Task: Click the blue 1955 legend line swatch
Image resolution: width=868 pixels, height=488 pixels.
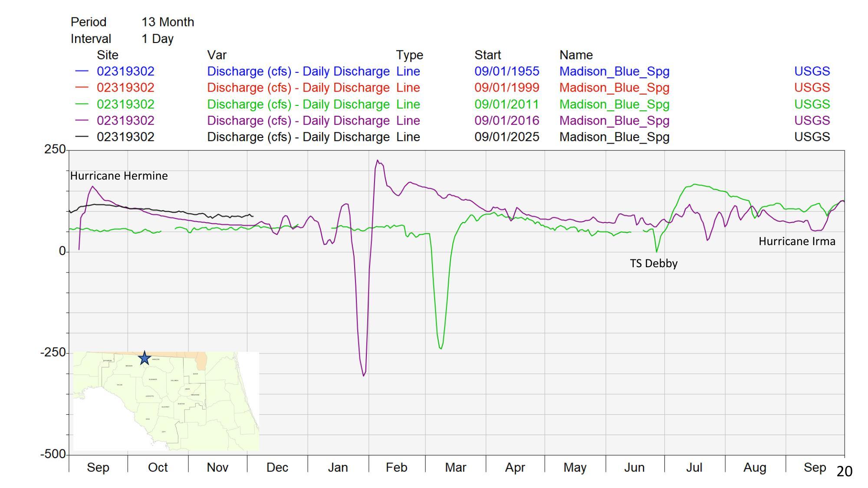Action: (x=82, y=71)
